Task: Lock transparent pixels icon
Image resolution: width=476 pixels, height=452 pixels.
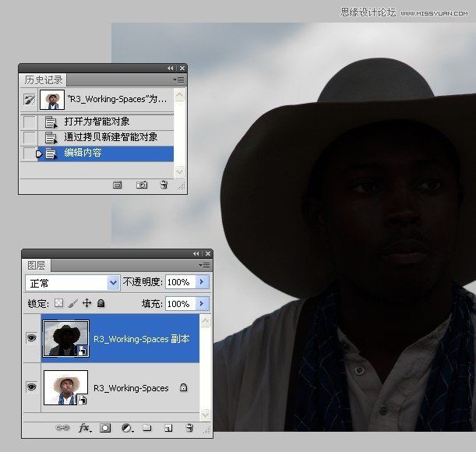Action: point(58,303)
